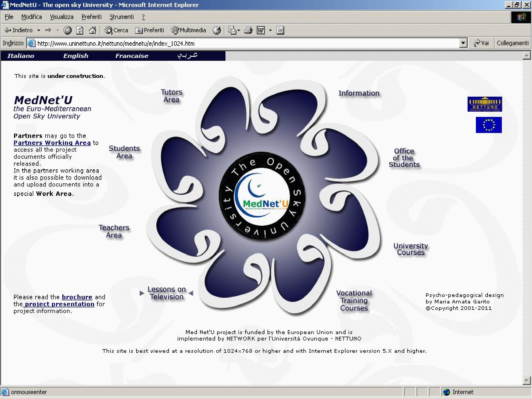Click the Forward arrow toolbar button
This screenshot has height=399, width=532.
pos(49,30)
